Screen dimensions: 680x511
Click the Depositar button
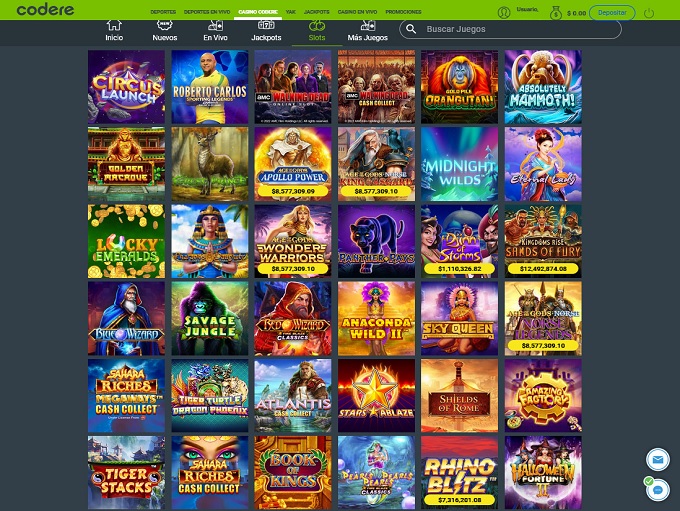tap(612, 13)
